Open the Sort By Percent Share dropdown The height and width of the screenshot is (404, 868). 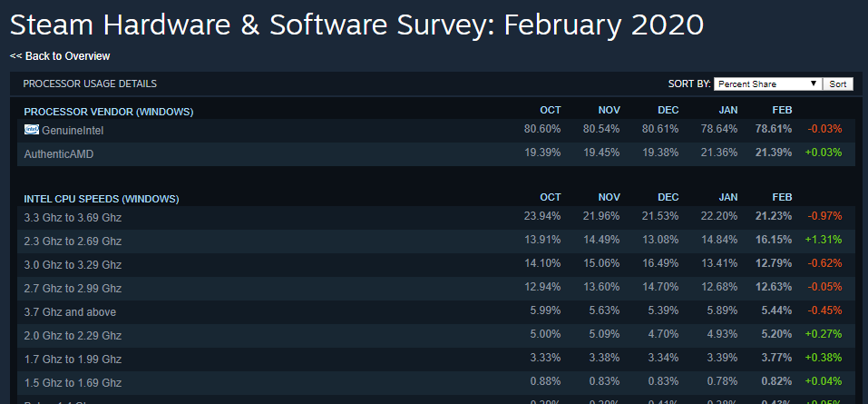(x=767, y=84)
